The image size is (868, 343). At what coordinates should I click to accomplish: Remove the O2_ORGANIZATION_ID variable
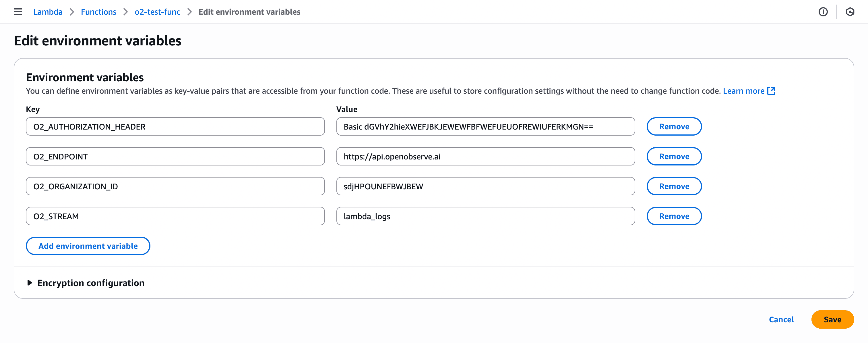tap(674, 186)
